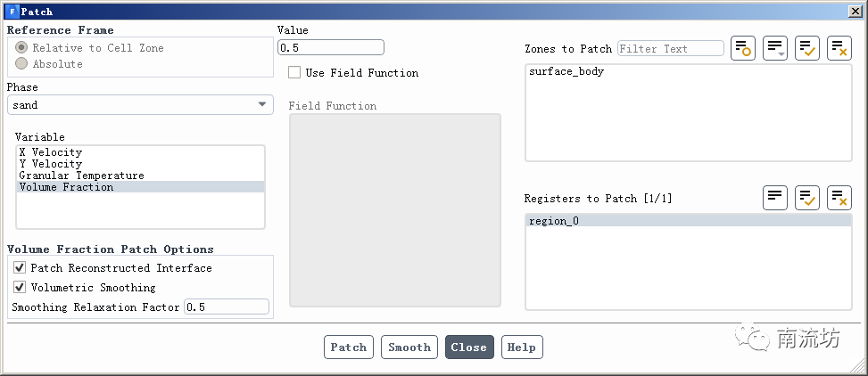Toggle the Volumetric Smoothing checkbox

[x=20, y=288]
